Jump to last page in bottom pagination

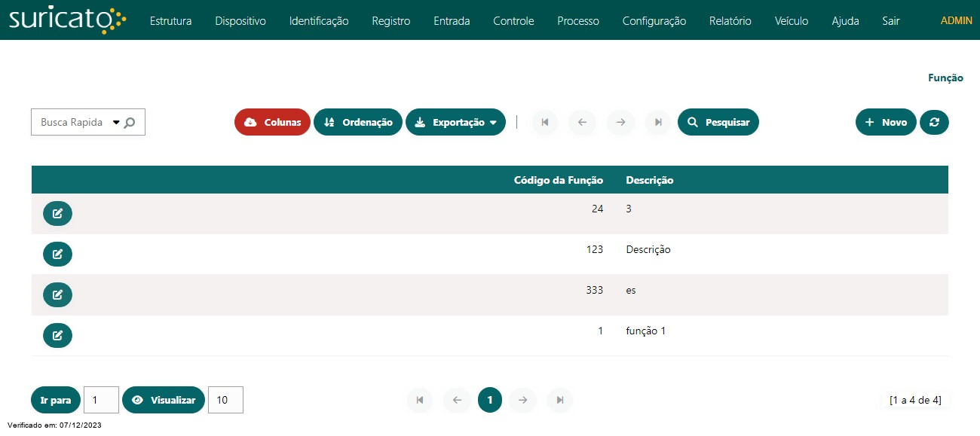tap(560, 400)
